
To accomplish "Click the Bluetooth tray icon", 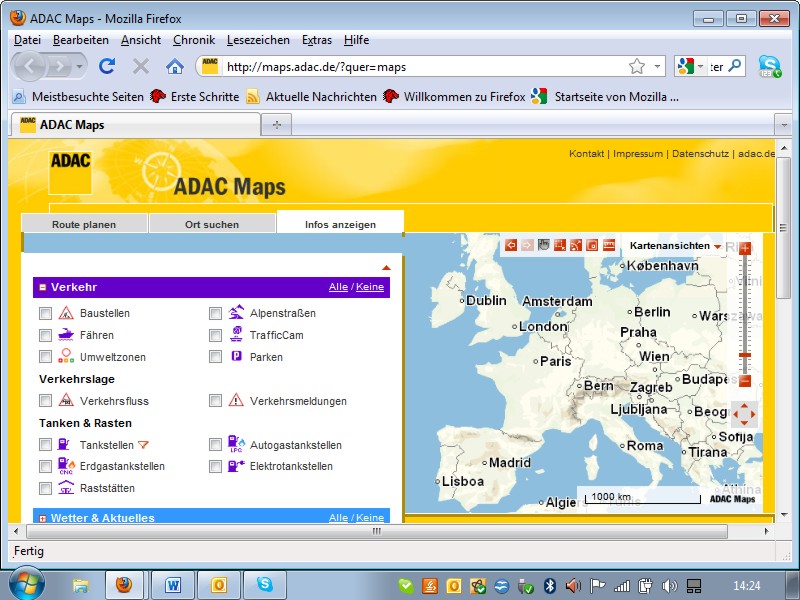I will click(x=549, y=586).
